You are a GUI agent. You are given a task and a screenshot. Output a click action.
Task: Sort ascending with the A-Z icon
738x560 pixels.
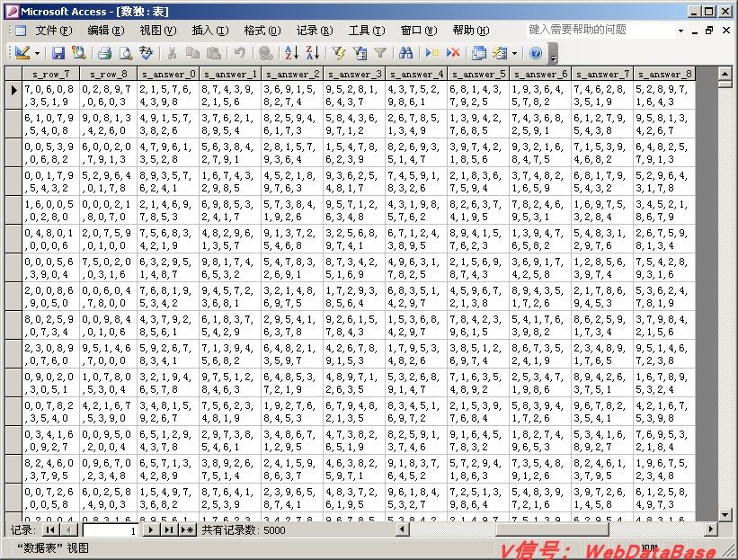point(291,53)
